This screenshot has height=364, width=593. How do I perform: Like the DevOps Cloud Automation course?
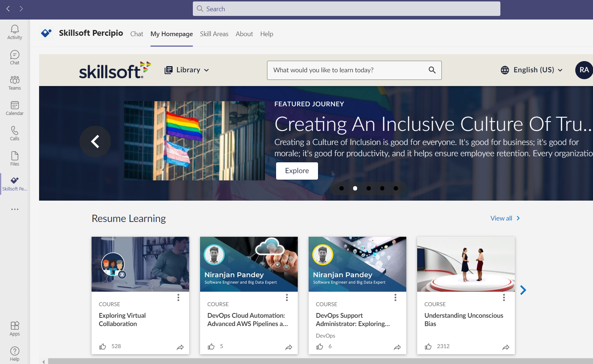211,346
